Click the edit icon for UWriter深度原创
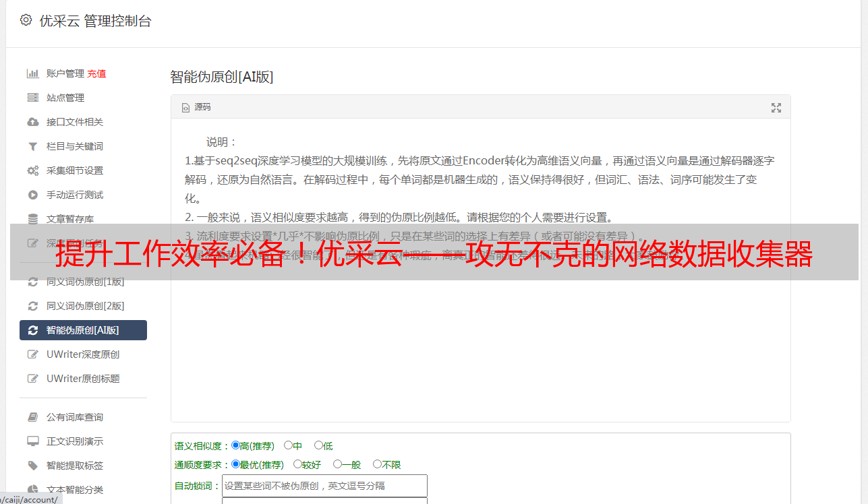 click(x=32, y=354)
